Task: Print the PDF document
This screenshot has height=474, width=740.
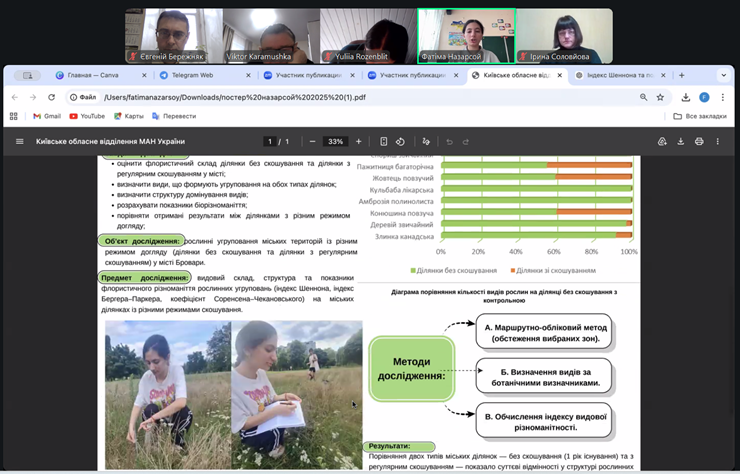Action: (x=699, y=141)
